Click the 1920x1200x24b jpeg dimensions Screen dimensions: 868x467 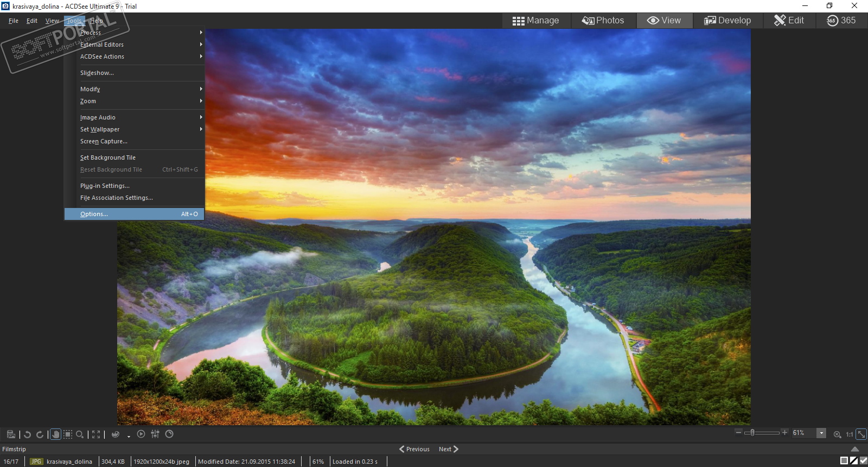pos(162,462)
